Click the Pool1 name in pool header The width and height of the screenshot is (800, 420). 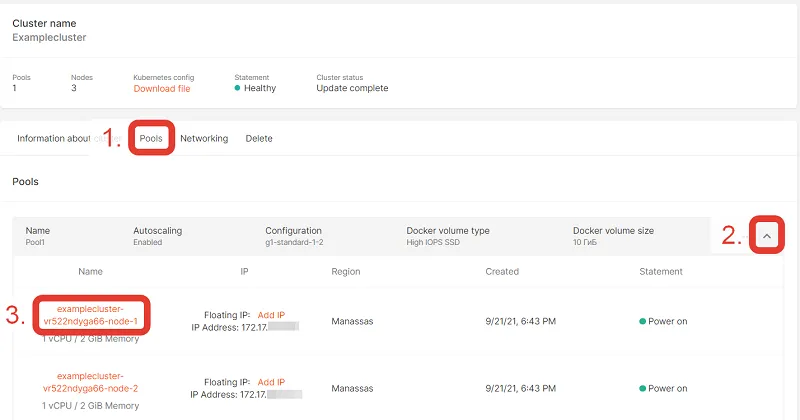pyautogui.click(x=35, y=242)
